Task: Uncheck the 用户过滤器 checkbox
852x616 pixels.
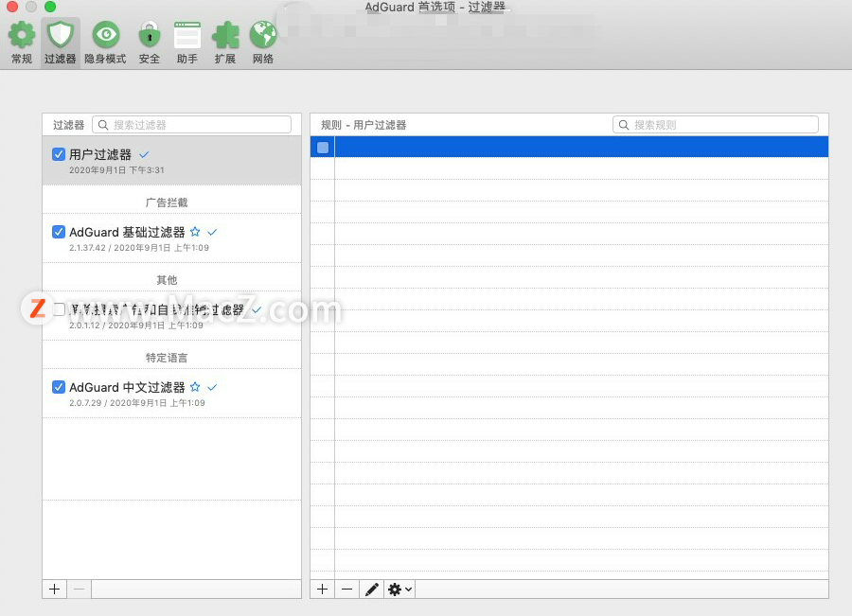Action: pyautogui.click(x=59, y=155)
